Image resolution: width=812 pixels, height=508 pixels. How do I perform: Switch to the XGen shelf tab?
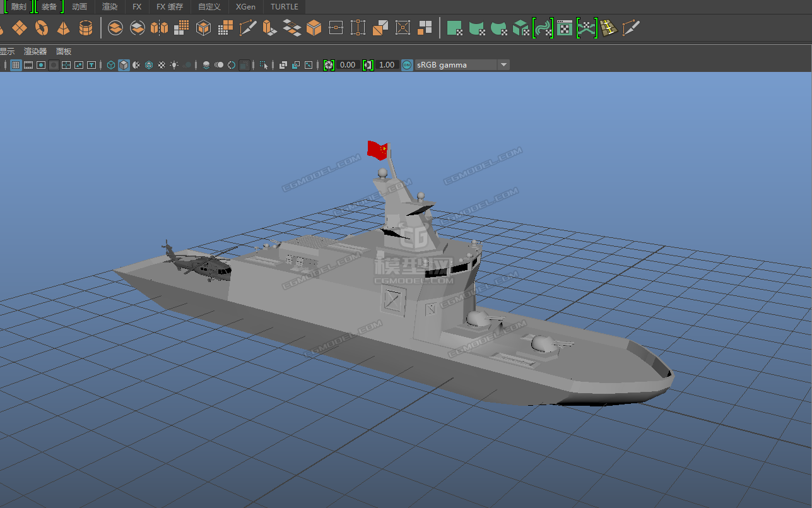tap(245, 7)
